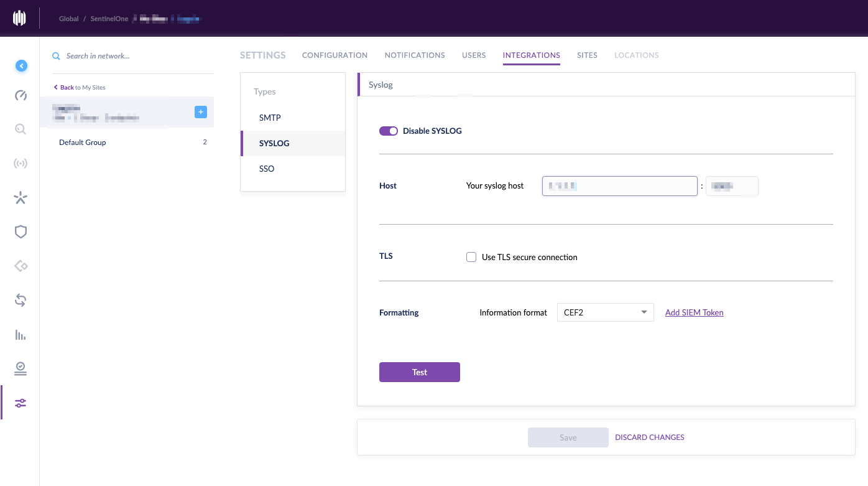Select the Default Group item
868x486 pixels.
(x=83, y=143)
